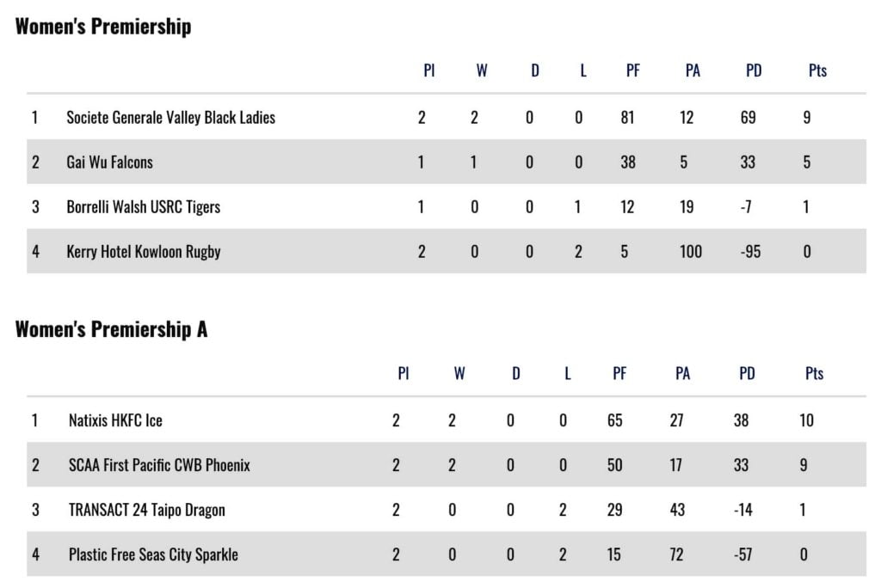The width and height of the screenshot is (881, 588).
Task: Click Pl column header in Women's Premiership table
Action: 429,71
